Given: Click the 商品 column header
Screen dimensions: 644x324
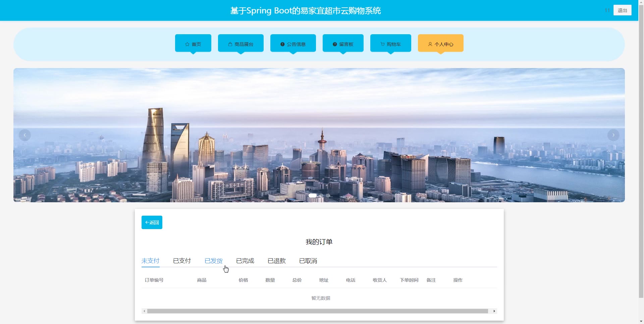Looking at the screenshot, I should (202, 280).
